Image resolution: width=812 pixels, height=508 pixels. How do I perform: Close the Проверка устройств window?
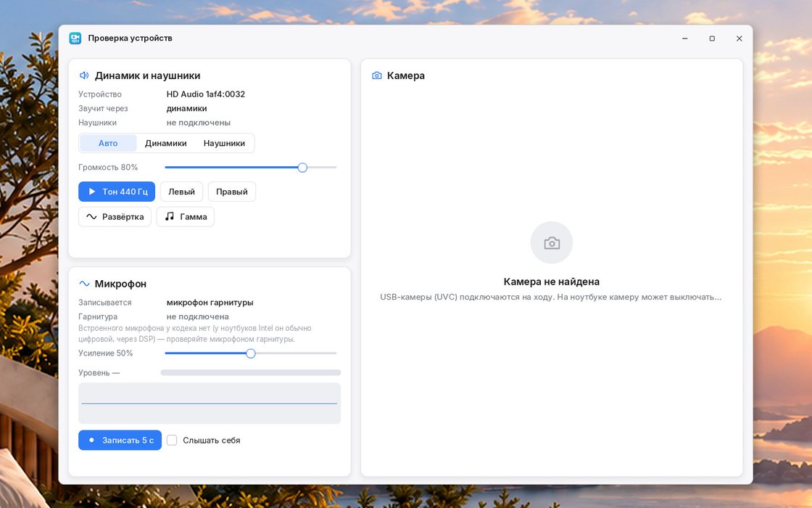pos(739,38)
